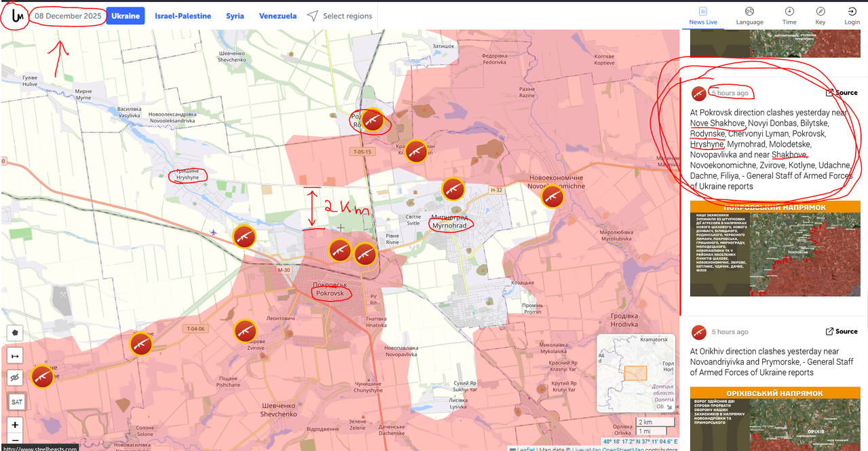Open the clash marker at Zvirove
The image size is (868, 451).
click(245, 331)
